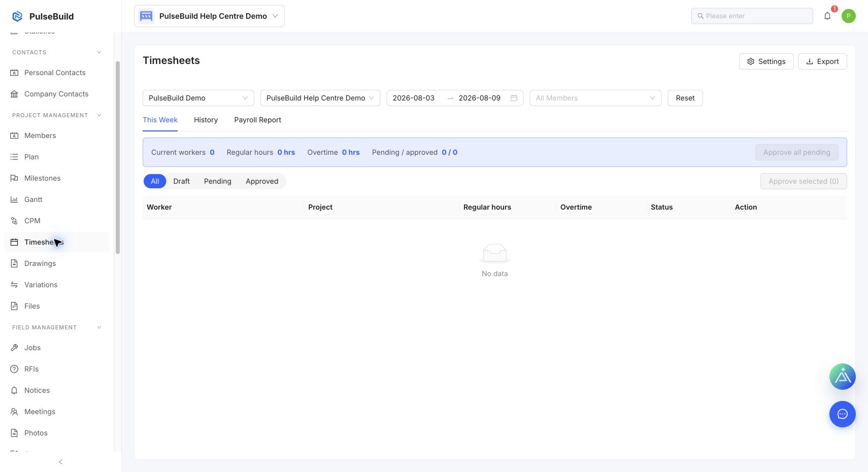
Task: Open the chat support floating button
Action: (843, 414)
